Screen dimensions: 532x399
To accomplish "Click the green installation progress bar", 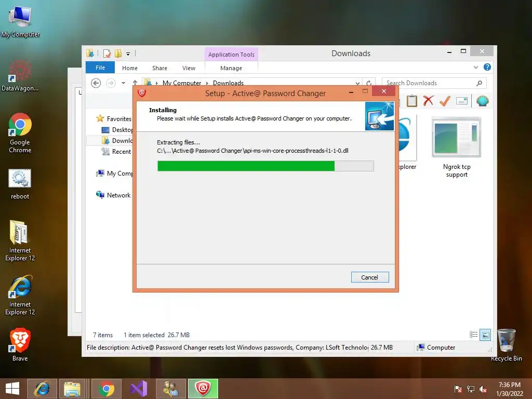I will (265, 166).
